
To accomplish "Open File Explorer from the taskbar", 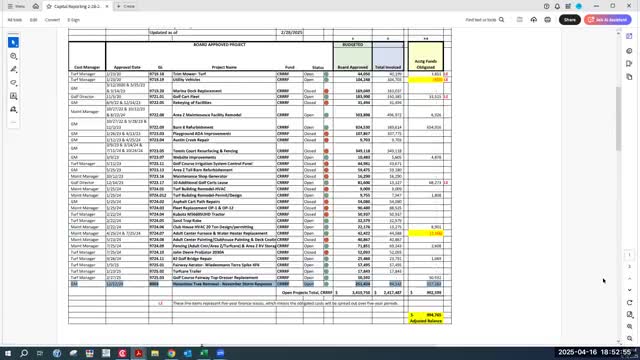I will pos(155,353).
